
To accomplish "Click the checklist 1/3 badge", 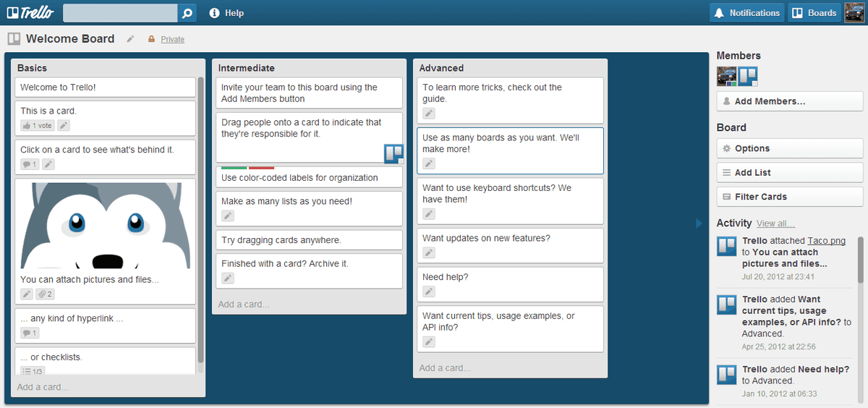I will (x=33, y=371).
